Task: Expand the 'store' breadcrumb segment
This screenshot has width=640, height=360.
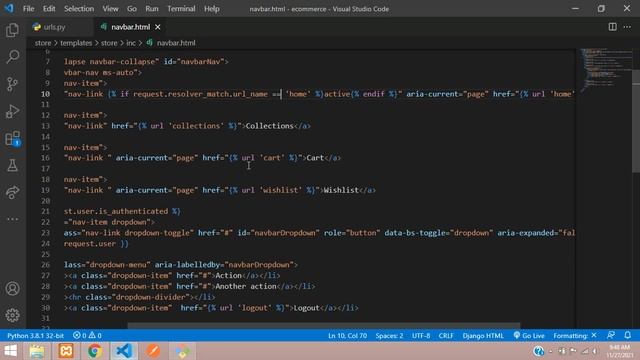Action: pos(43,43)
